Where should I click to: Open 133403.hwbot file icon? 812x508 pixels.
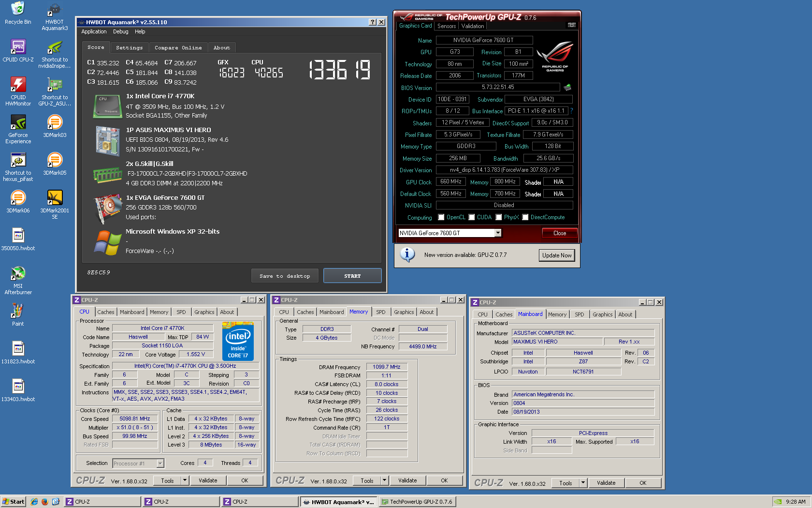(x=18, y=390)
